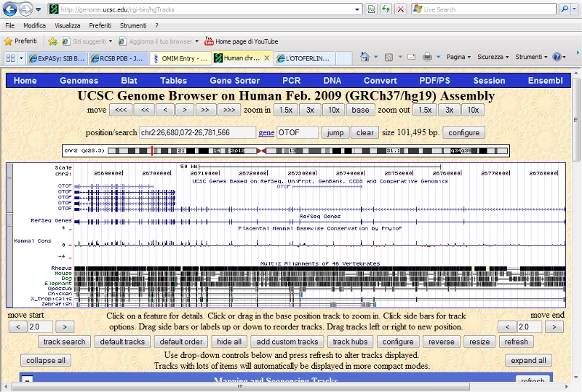
Task: Open Tables in the navigation bar
Action: click(x=173, y=81)
